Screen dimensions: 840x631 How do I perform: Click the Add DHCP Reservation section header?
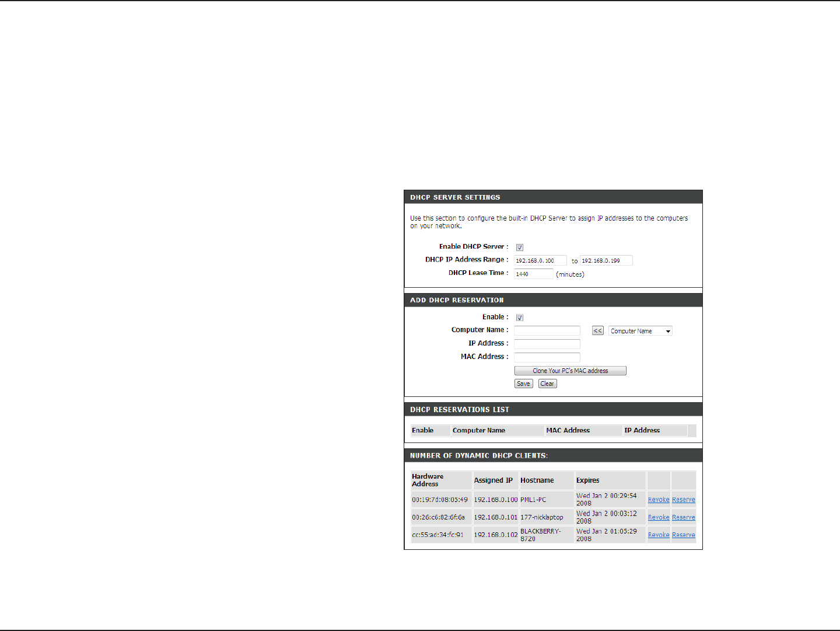click(553, 300)
